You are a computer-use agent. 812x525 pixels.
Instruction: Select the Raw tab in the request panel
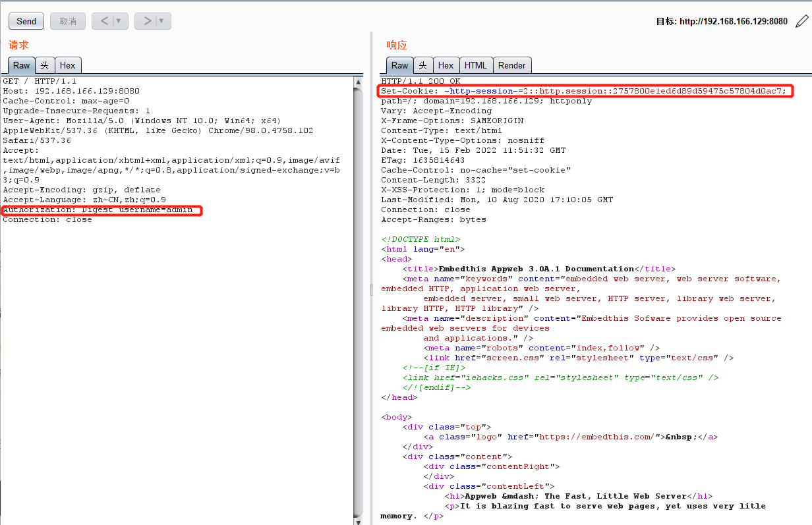(20, 65)
